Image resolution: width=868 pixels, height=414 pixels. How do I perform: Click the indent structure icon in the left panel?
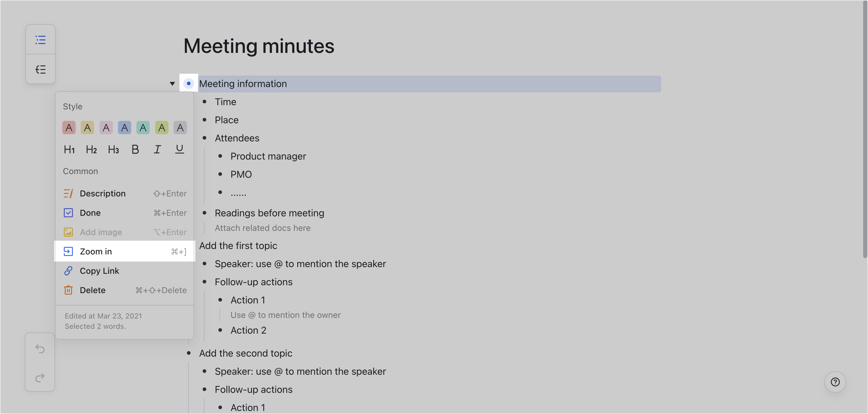pos(41,69)
